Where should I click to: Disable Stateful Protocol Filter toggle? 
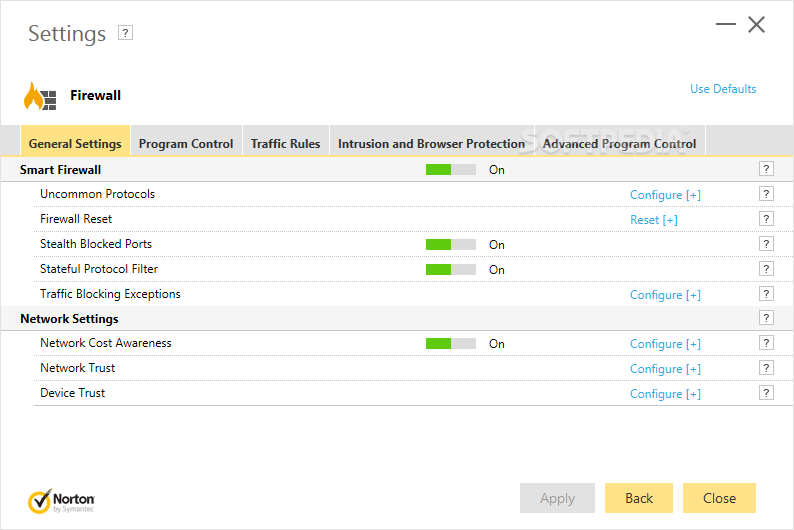coord(450,270)
